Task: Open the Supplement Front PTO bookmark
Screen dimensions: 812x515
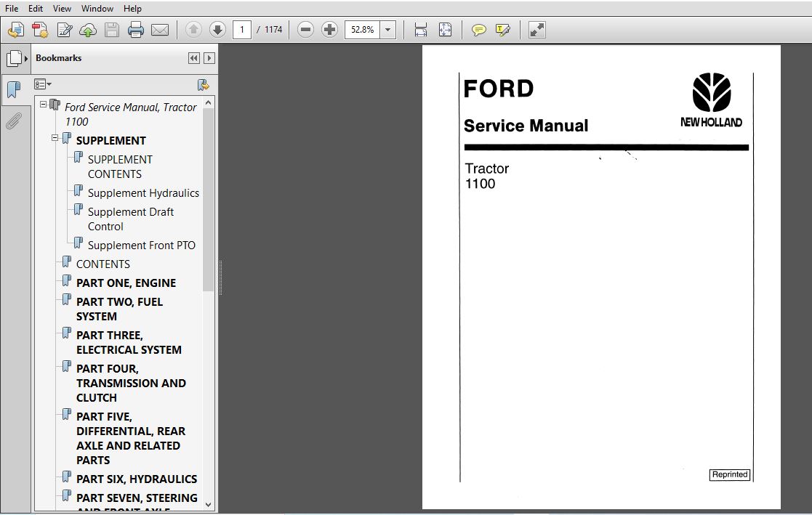Action: [141, 245]
